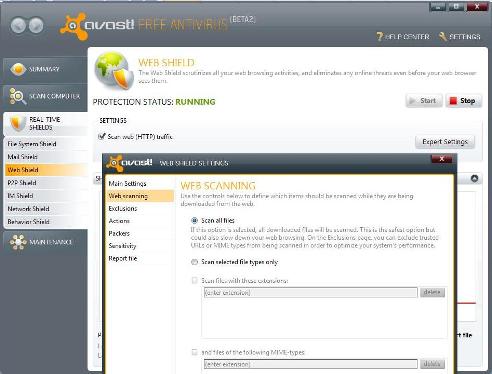The image size is (492, 374).
Task: Select File System Shield in sidebar
Action: point(46,144)
